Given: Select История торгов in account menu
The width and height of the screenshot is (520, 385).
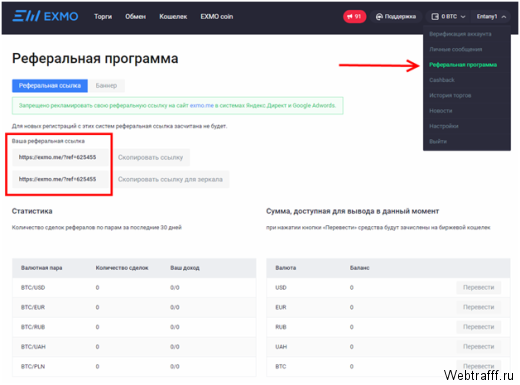Looking at the screenshot, I should point(450,95).
